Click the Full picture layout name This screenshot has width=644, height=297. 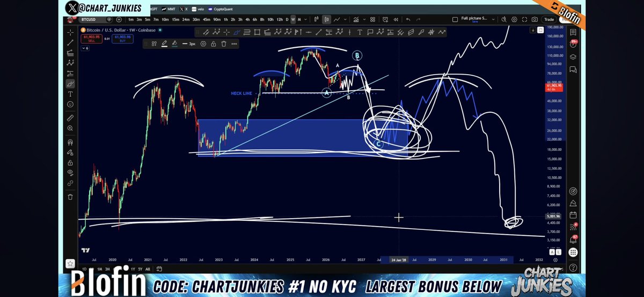(475, 18)
